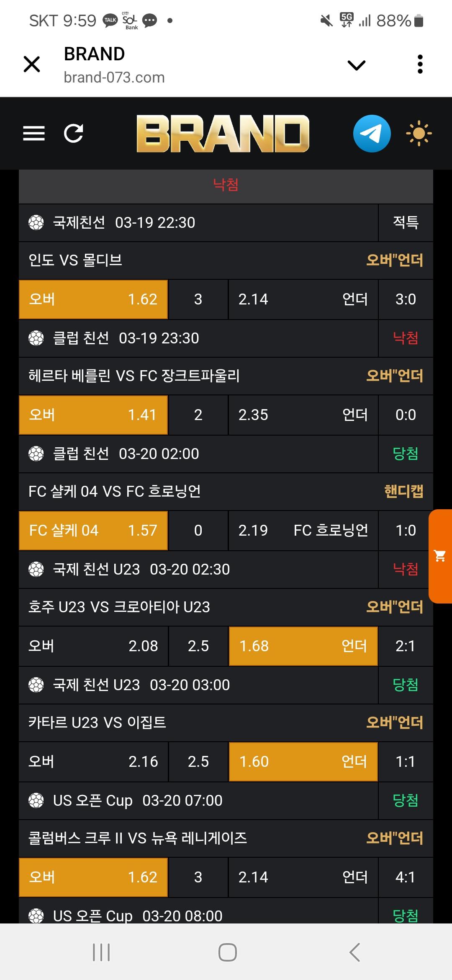Tap the refresh icon in header
This screenshot has height=980, width=452.
coord(74,134)
